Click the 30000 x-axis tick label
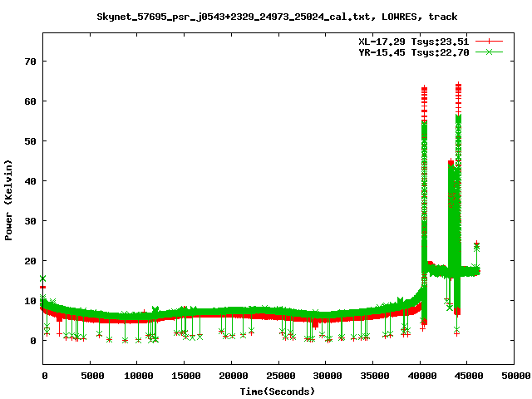This screenshot has width=532, height=399. pos(327,376)
